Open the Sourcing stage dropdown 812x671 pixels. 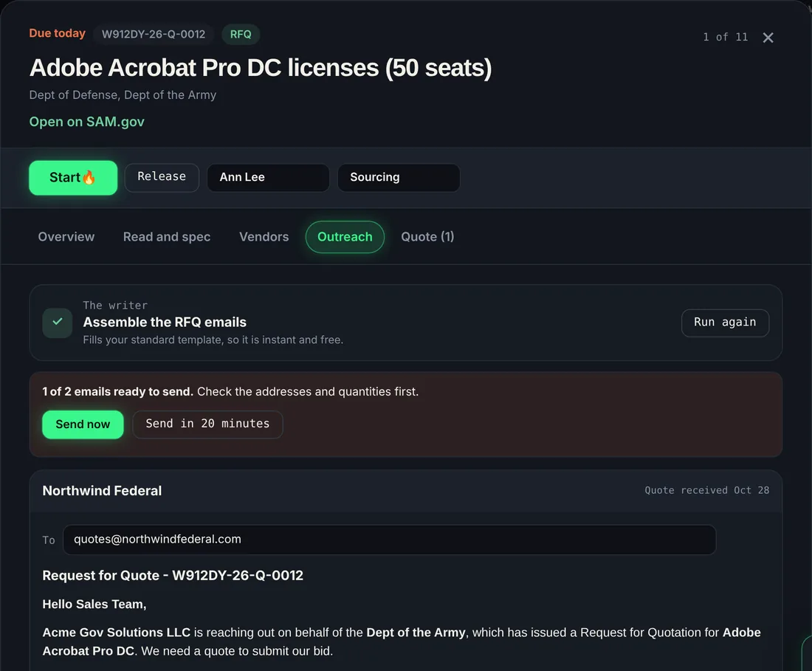(x=399, y=178)
